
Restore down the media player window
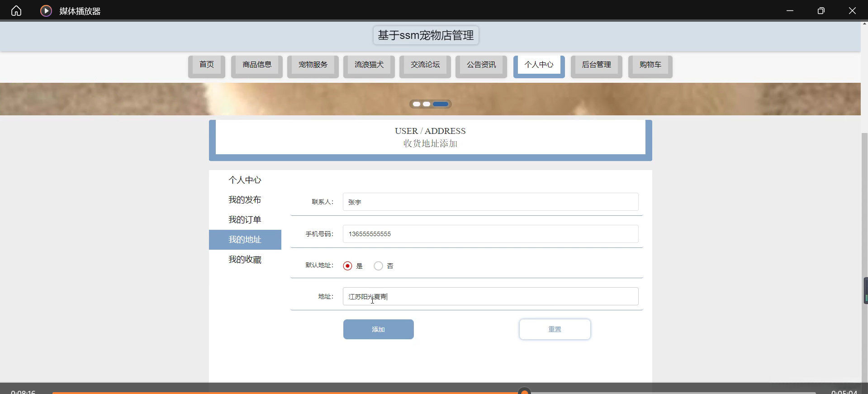pyautogui.click(x=821, y=10)
